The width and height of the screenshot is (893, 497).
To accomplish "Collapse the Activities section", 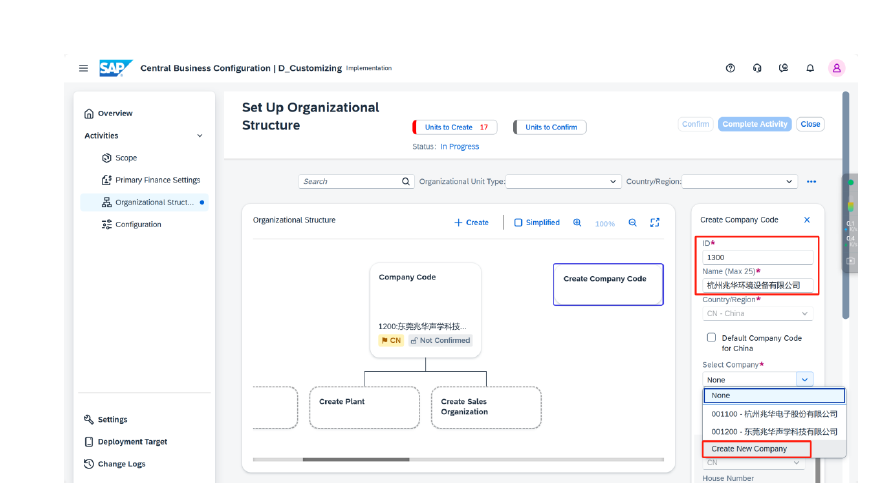I will [199, 136].
